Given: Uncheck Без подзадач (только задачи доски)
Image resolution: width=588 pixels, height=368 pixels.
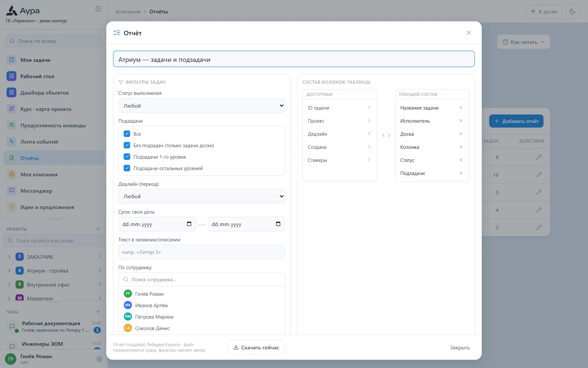Looking at the screenshot, I should click(x=127, y=145).
